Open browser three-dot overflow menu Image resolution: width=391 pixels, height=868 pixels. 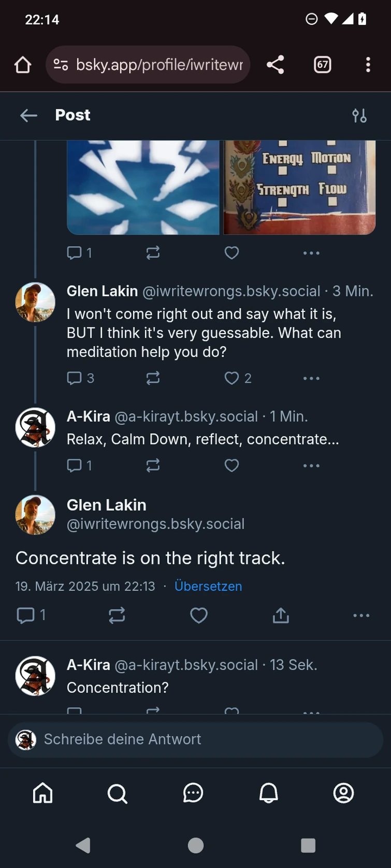[368, 65]
